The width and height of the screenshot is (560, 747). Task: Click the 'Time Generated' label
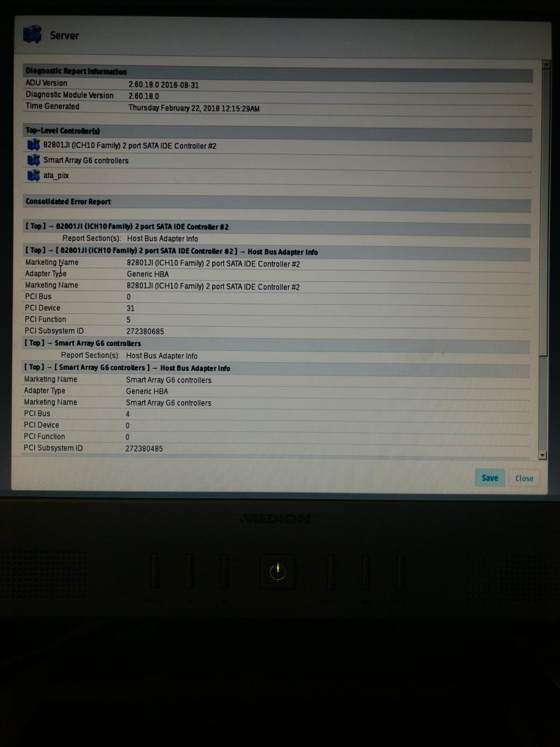[x=52, y=106]
